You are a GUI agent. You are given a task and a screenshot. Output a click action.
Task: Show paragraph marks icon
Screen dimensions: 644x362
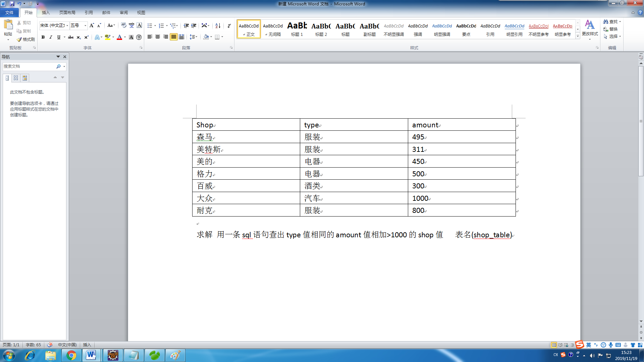pyautogui.click(x=229, y=26)
